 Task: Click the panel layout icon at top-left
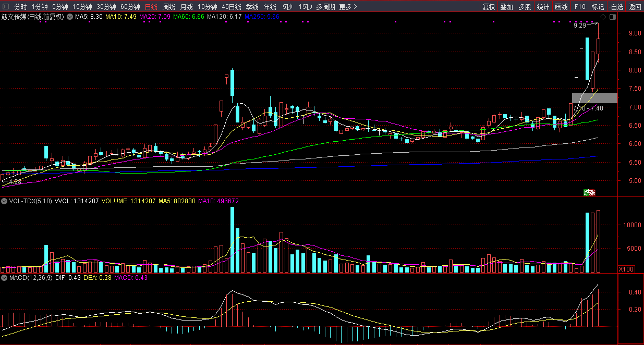[6, 7]
